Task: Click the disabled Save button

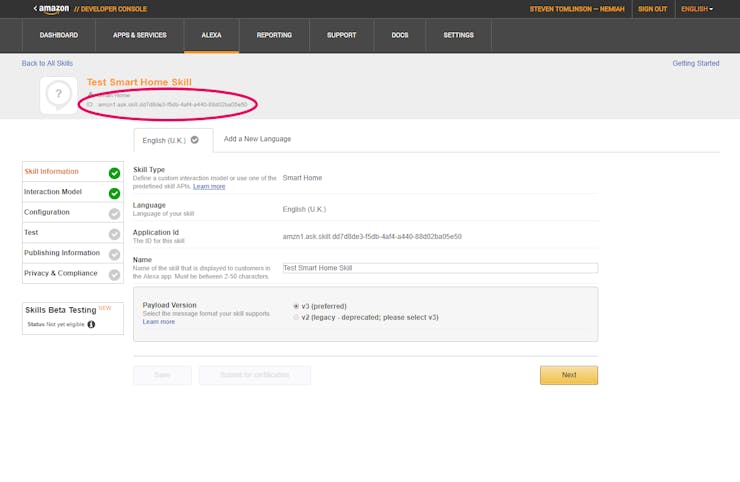Action: pyautogui.click(x=162, y=375)
